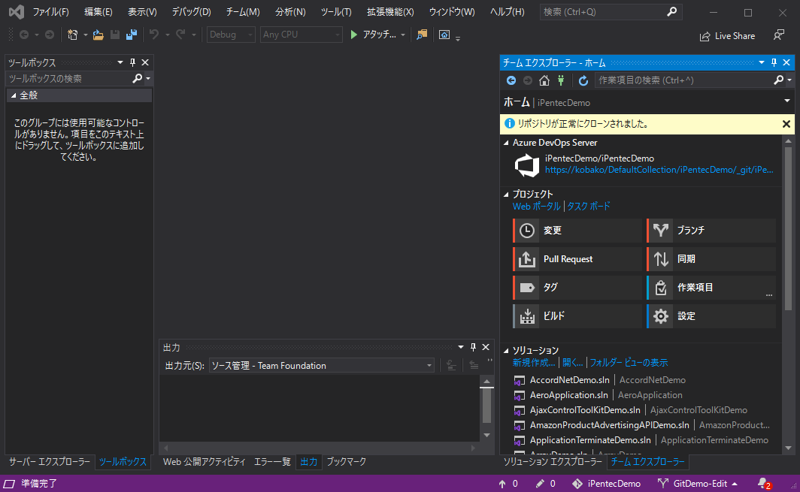Open the ビルド (Builds) tile

coord(577,316)
